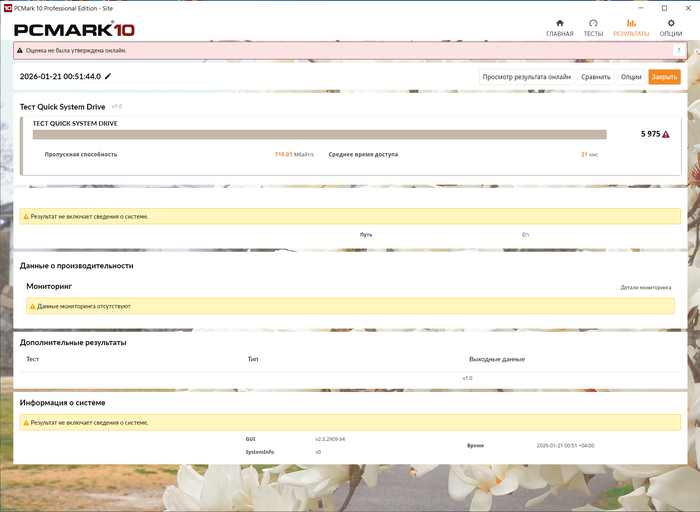Open the ГЛАВНАЯ home icon
Screen dimensions: 700x512
point(559,23)
